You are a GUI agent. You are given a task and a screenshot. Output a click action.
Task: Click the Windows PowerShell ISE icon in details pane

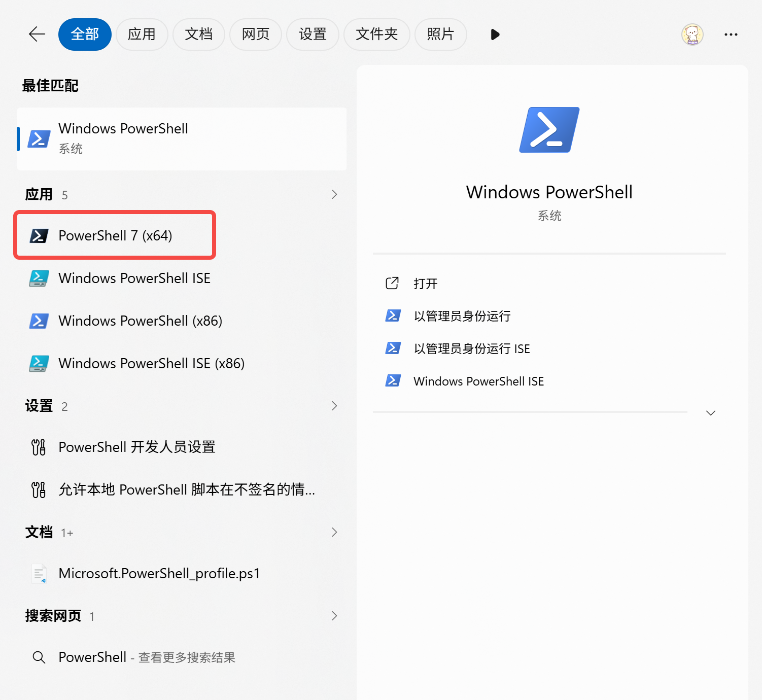pyautogui.click(x=393, y=380)
